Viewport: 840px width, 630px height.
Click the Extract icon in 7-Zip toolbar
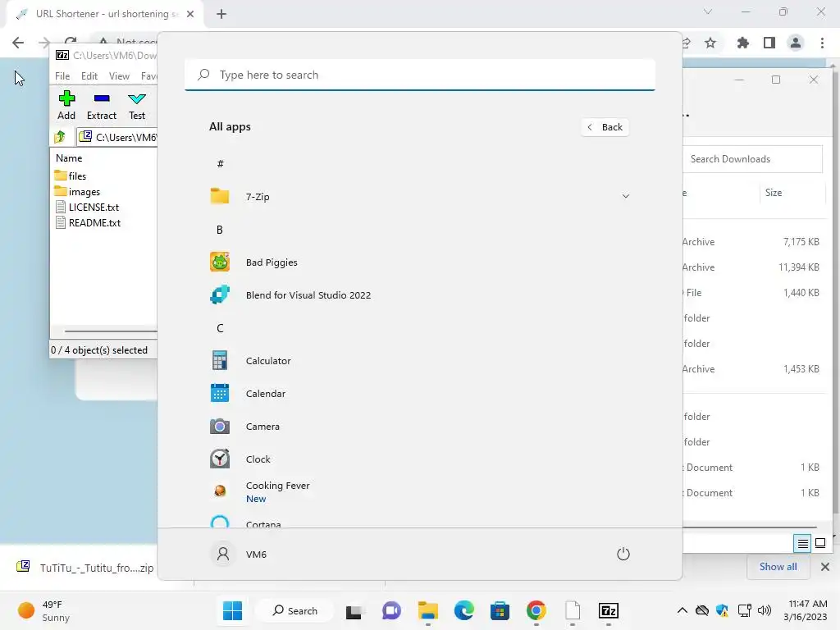pyautogui.click(x=101, y=105)
